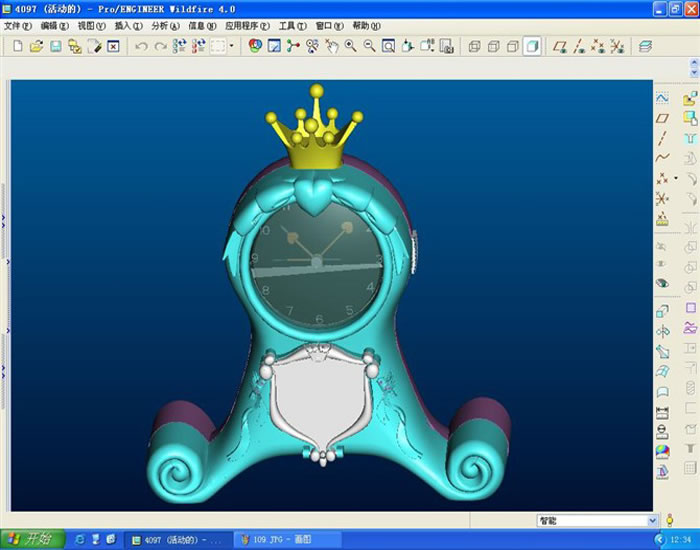Open the 文件 (File) menu
The height and width of the screenshot is (550, 700).
[18, 25]
